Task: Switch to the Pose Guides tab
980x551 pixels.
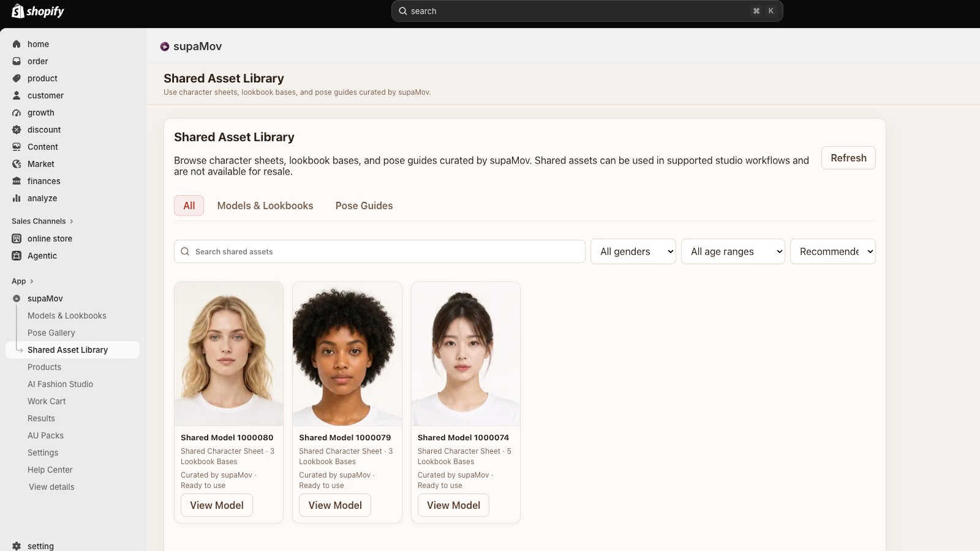Action: click(364, 206)
